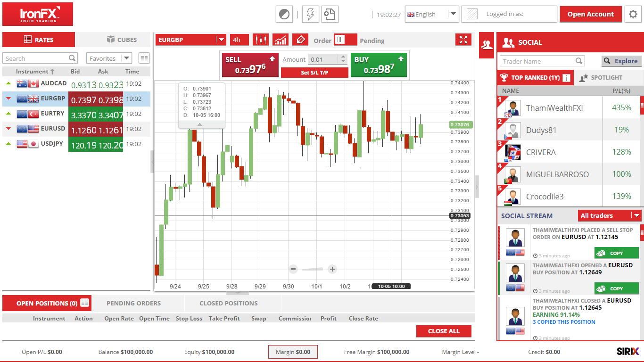Click the magnifier in Trader Name search

click(579, 61)
